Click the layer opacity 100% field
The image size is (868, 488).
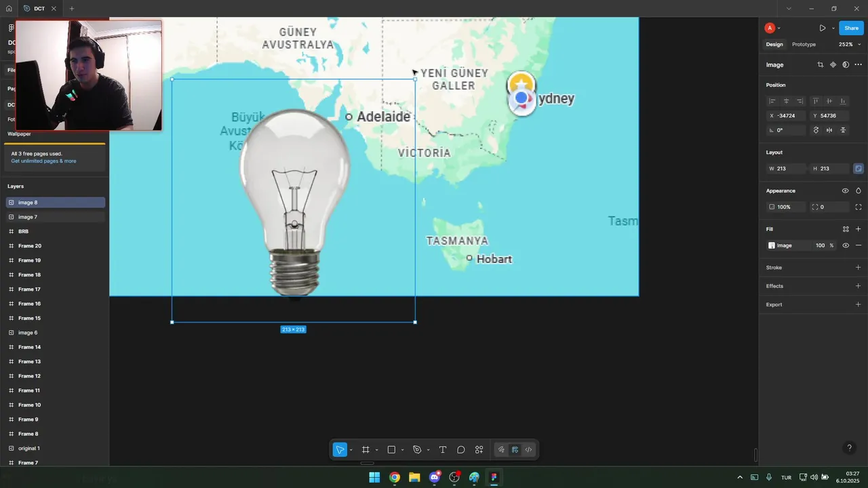(x=786, y=207)
